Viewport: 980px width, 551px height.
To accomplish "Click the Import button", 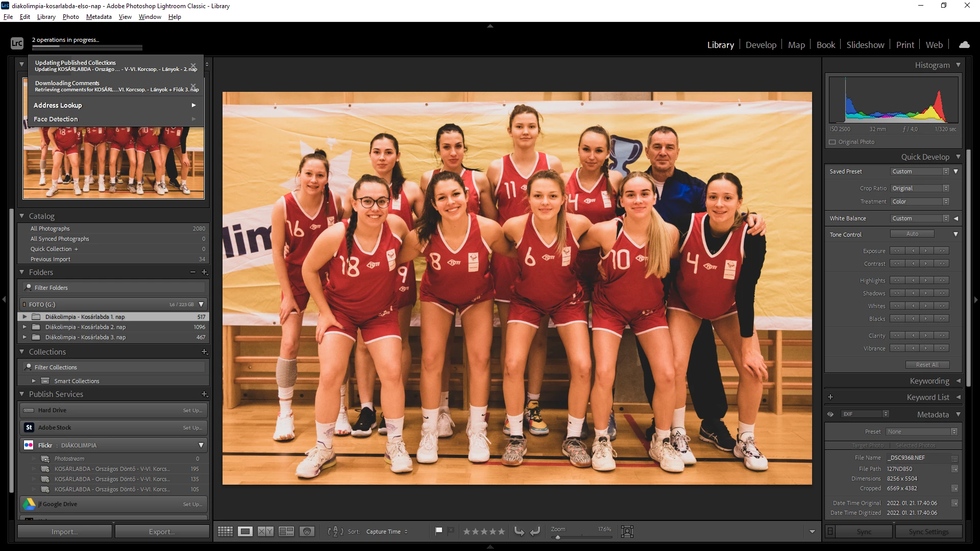I will pyautogui.click(x=64, y=532).
